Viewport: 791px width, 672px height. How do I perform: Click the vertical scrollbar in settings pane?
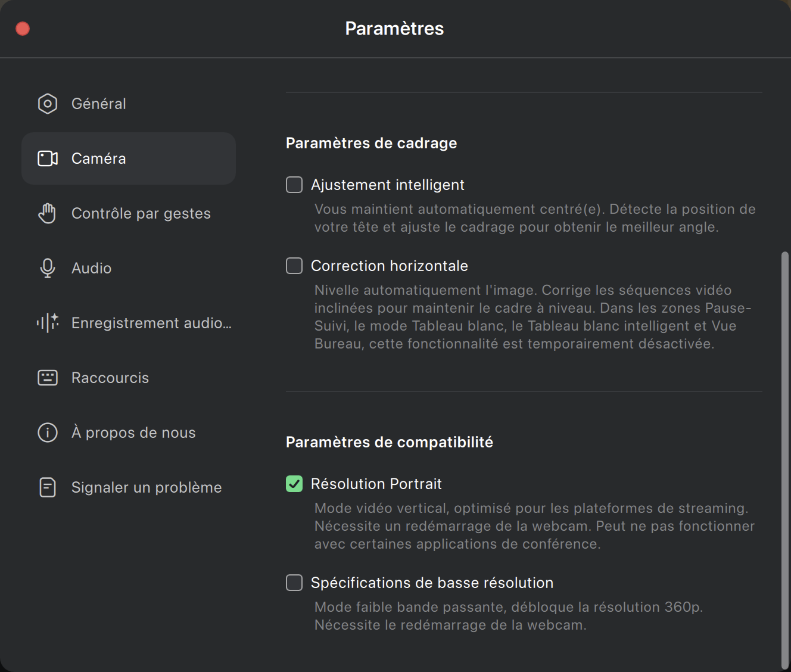(x=784, y=459)
